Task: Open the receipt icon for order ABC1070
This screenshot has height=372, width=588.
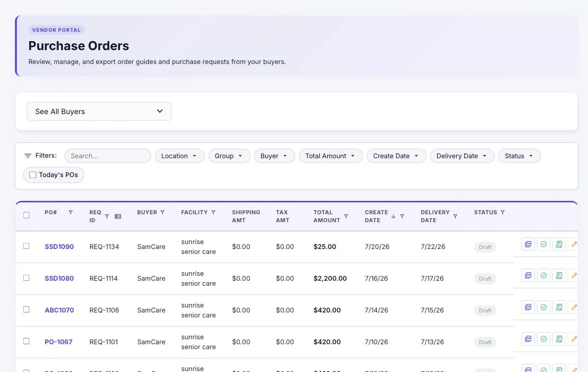Action: 559,307
